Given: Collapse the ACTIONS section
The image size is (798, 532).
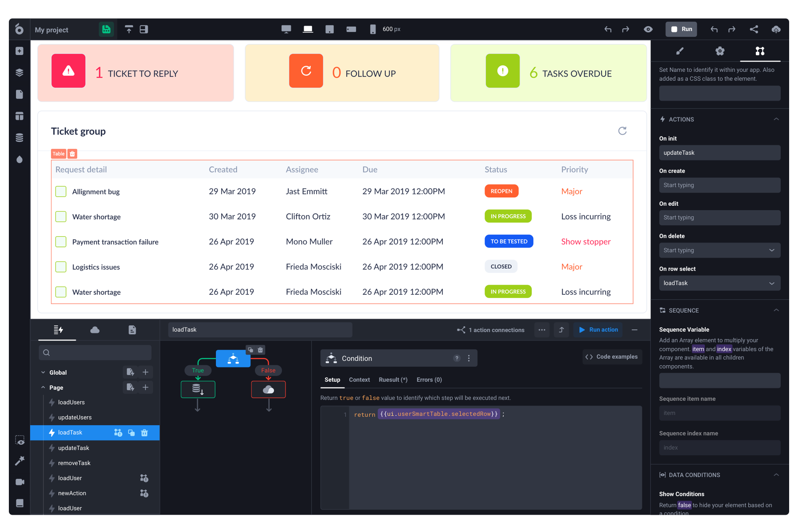Looking at the screenshot, I should tap(776, 119).
